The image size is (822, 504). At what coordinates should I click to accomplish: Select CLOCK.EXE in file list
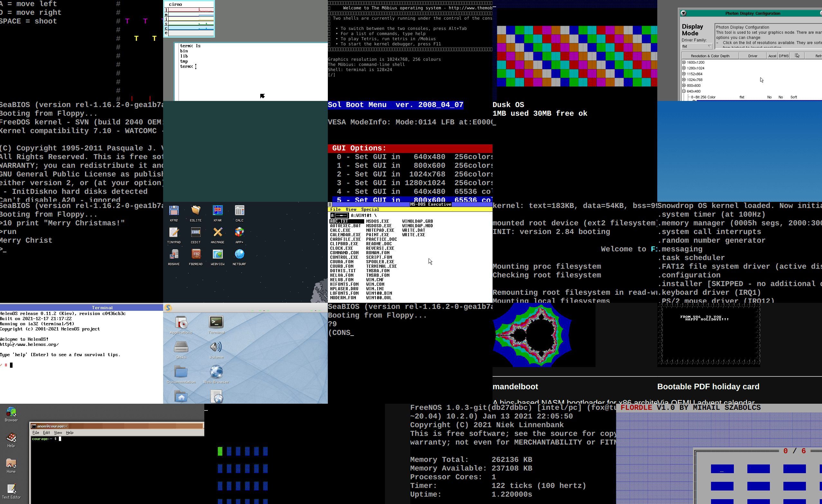342,248
